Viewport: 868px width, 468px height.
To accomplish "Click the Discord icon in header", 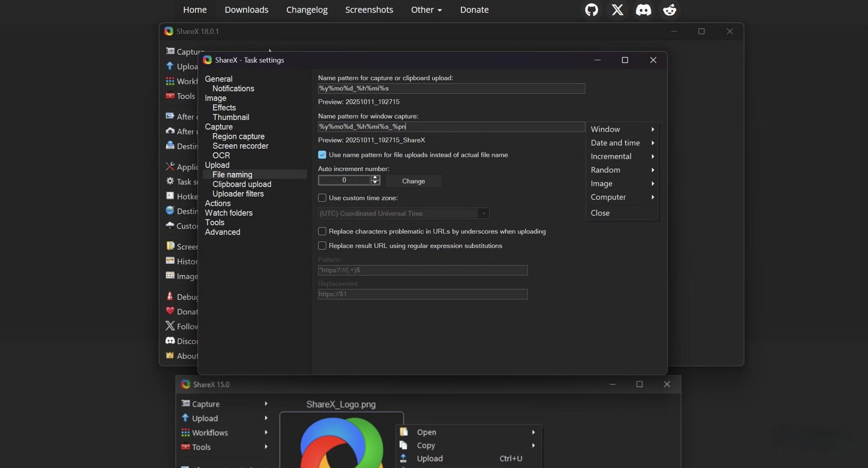I will point(643,9).
